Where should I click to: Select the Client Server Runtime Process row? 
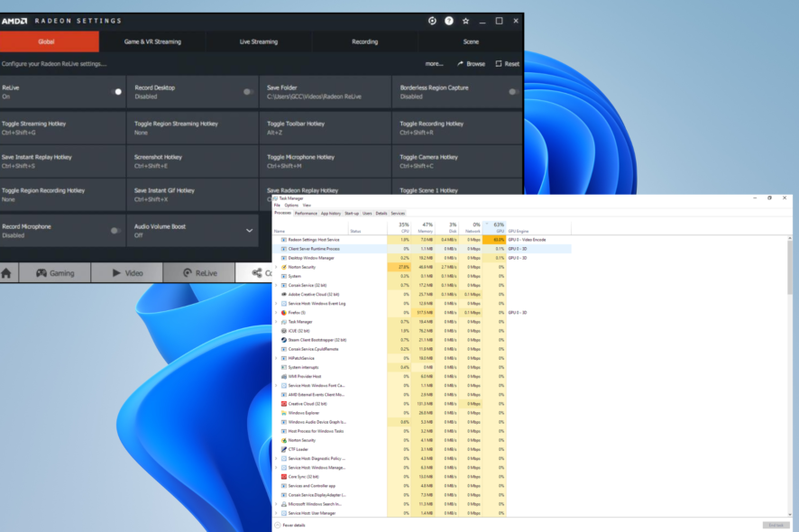click(422, 249)
